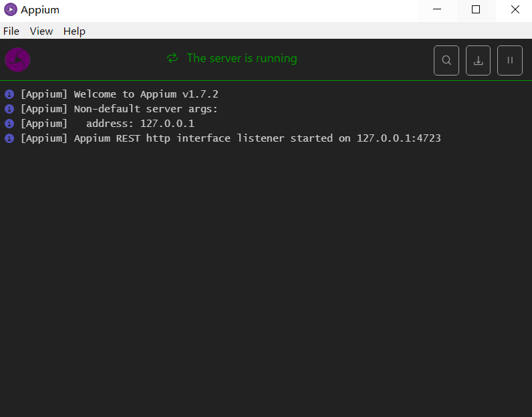Click the "The server is running" status text
The width and height of the screenshot is (532, 417).
point(241,58)
